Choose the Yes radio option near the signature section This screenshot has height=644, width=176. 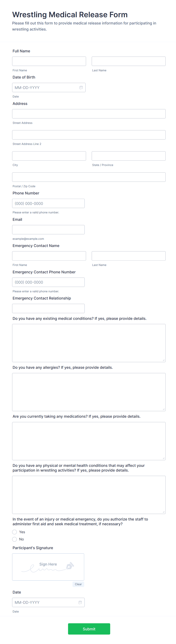tap(14, 532)
